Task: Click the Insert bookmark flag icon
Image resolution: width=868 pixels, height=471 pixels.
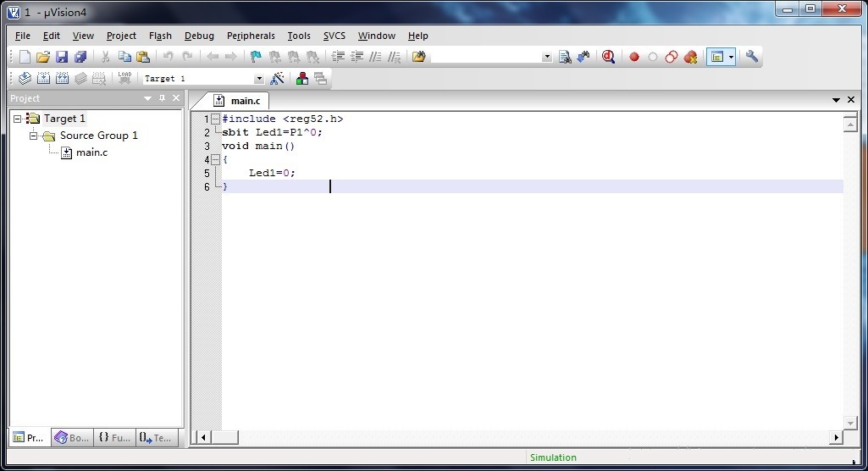Action: pos(256,57)
